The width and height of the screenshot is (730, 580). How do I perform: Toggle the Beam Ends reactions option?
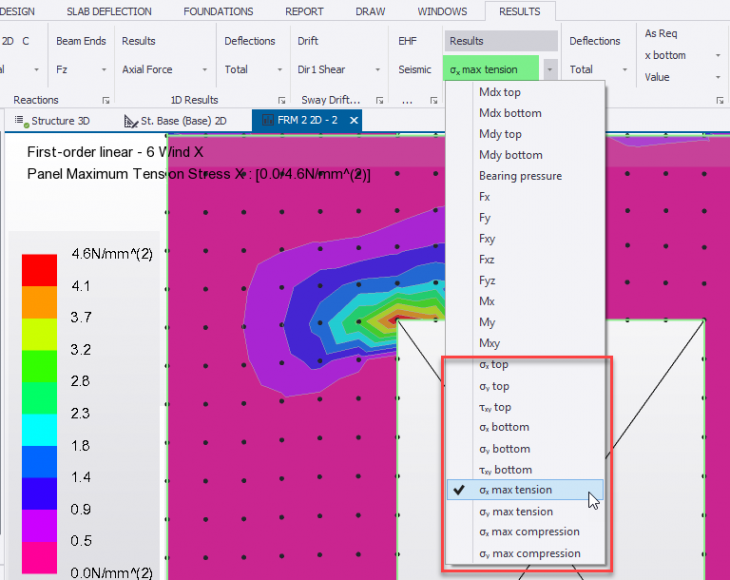pyautogui.click(x=80, y=41)
